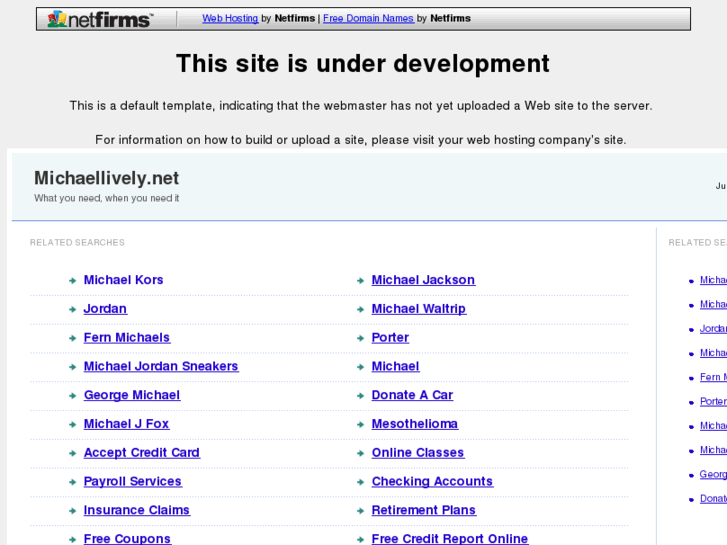Click arrow bullet beside Checking Accounts
This screenshot has width=727, height=545.
pos(360,481)
